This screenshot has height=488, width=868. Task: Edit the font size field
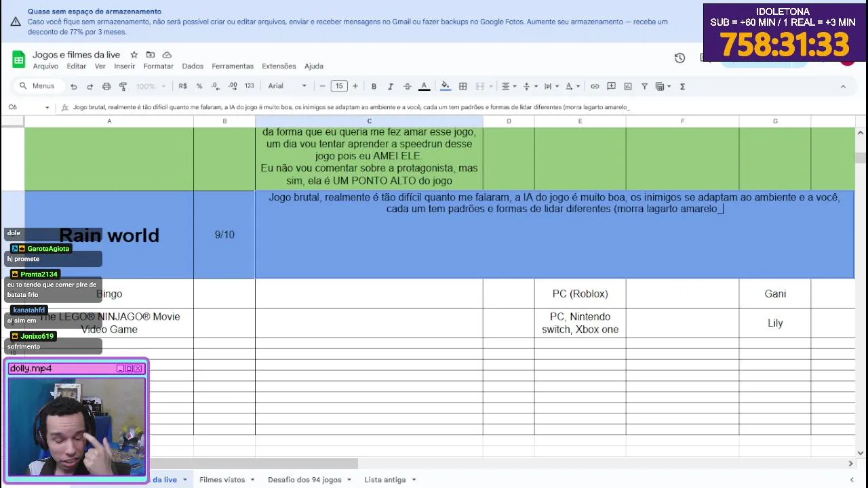[339, 86]
